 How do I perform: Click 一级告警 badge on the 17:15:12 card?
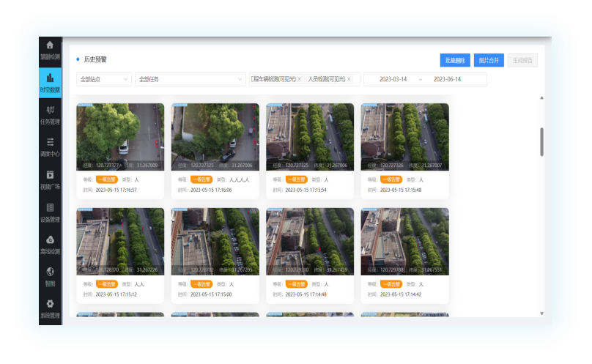point(107,284)
